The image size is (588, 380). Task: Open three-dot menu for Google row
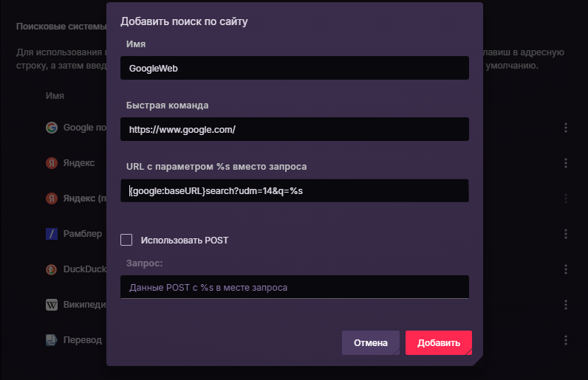[566, 128]
